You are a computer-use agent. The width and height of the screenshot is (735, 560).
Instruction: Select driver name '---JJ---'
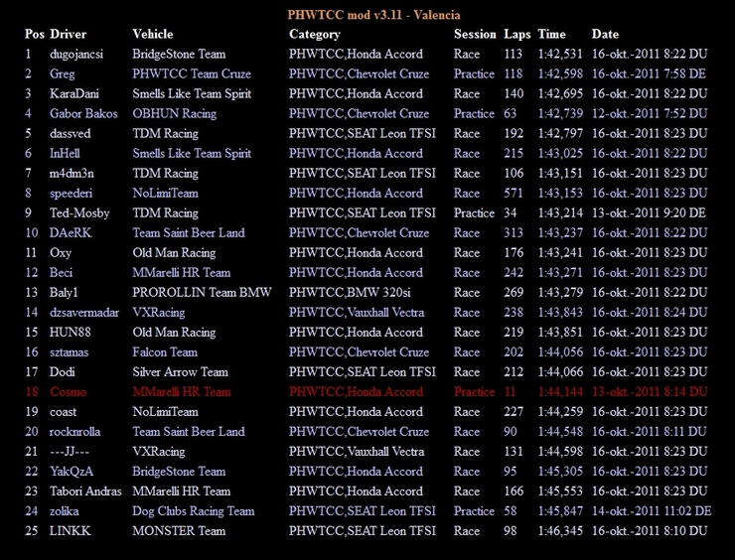[70, 452]
